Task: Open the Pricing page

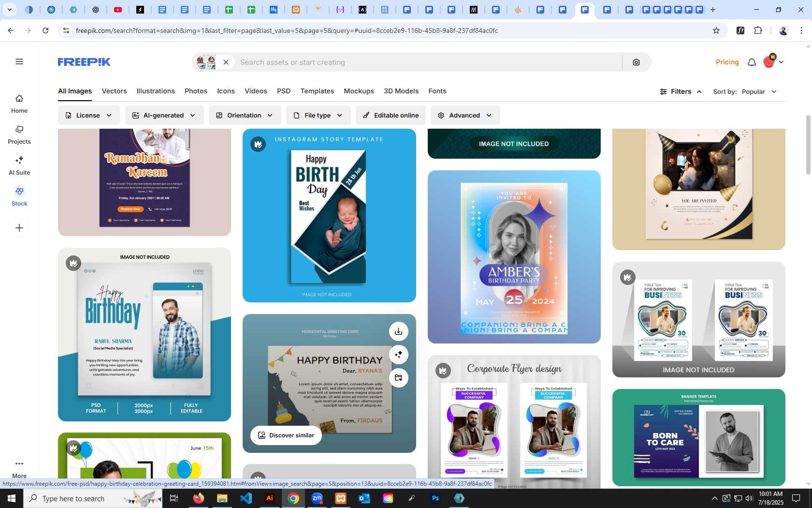Action: [x=727, y=62]
